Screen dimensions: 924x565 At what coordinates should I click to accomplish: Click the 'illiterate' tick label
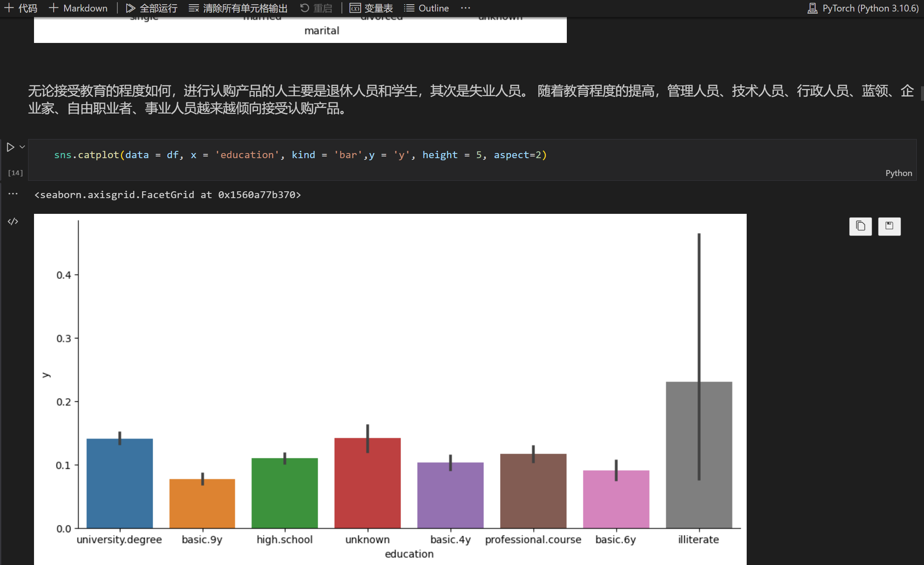pos(699,539)
